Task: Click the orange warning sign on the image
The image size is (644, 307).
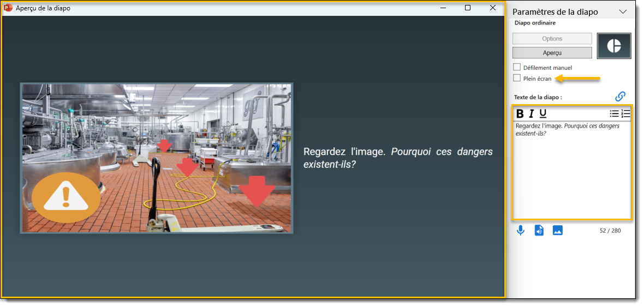Action: point(66,197)
